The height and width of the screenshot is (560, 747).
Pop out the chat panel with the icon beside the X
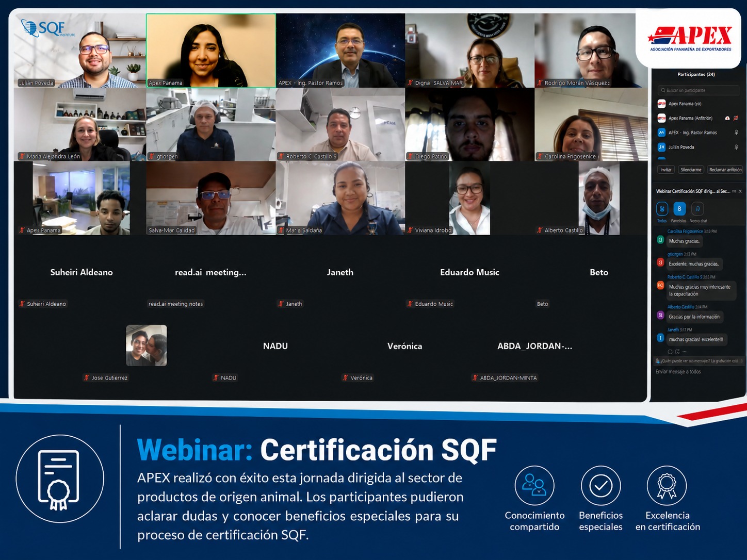point(734,191)
